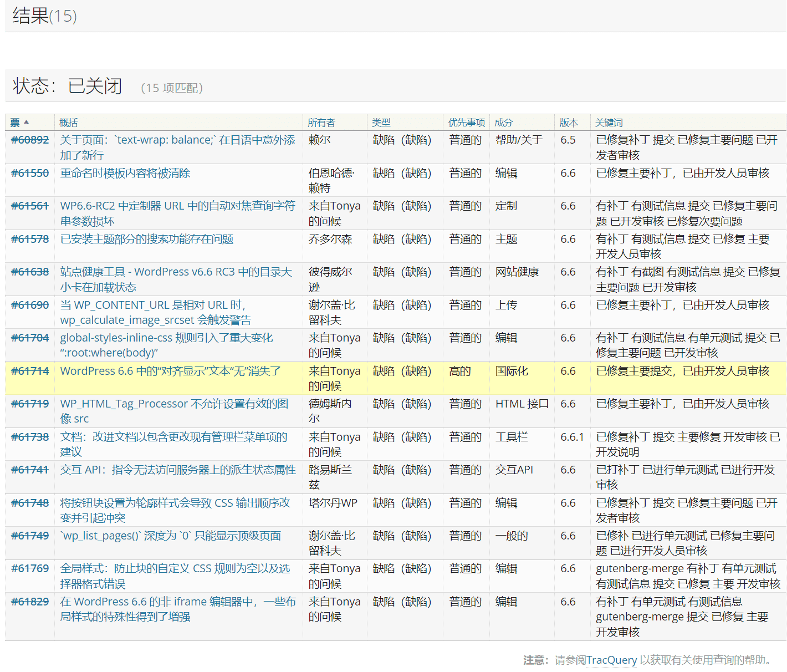Open summary 文档：改进文档以包含更改现有管理栏菜单项
The width and height of the screenshot is (787, 672).
pos(173,444)
